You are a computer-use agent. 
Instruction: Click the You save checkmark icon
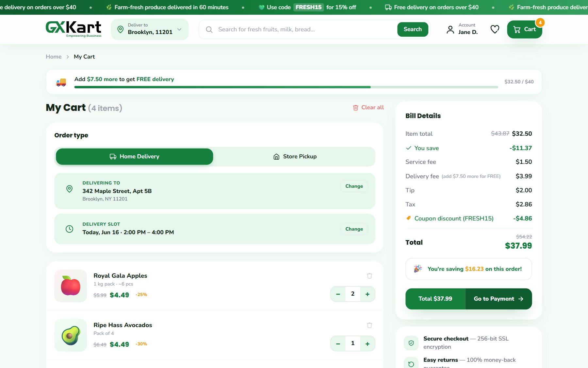click(408, 148)
